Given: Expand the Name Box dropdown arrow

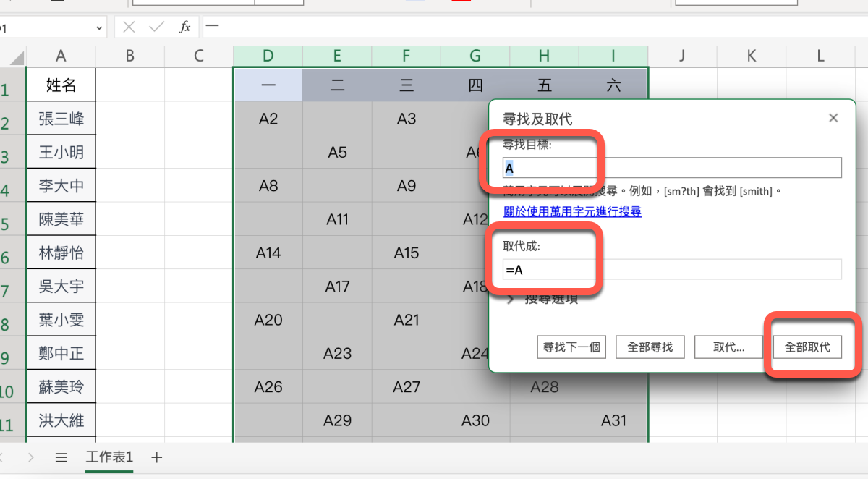Looking at the screenshot, I should [99, 28].
